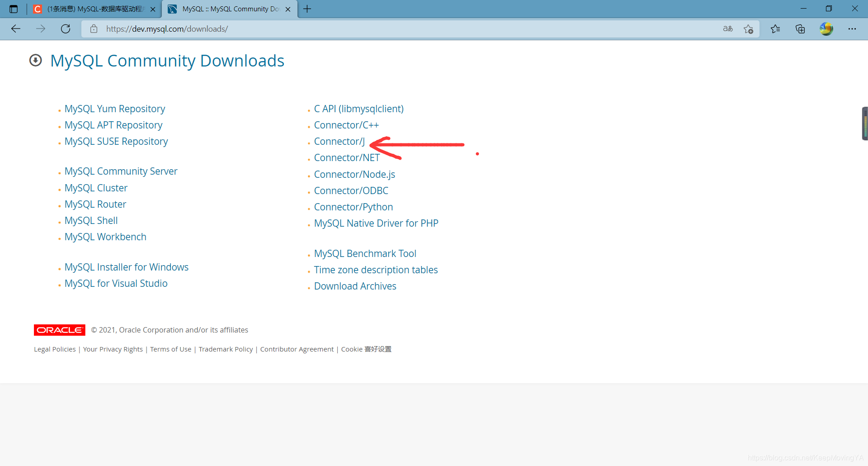Screen dimensions: 868x466
Task: Open the translate page icon
Action: tap(728, 29)
